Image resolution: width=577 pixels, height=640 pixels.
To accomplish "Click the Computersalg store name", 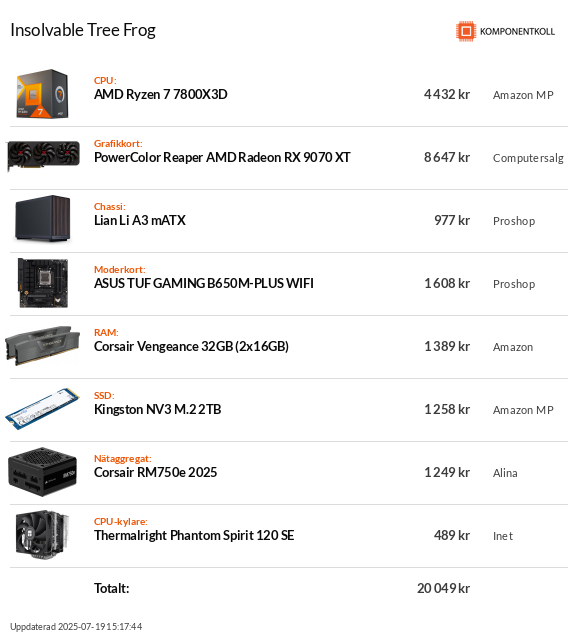I will (528, 158).
